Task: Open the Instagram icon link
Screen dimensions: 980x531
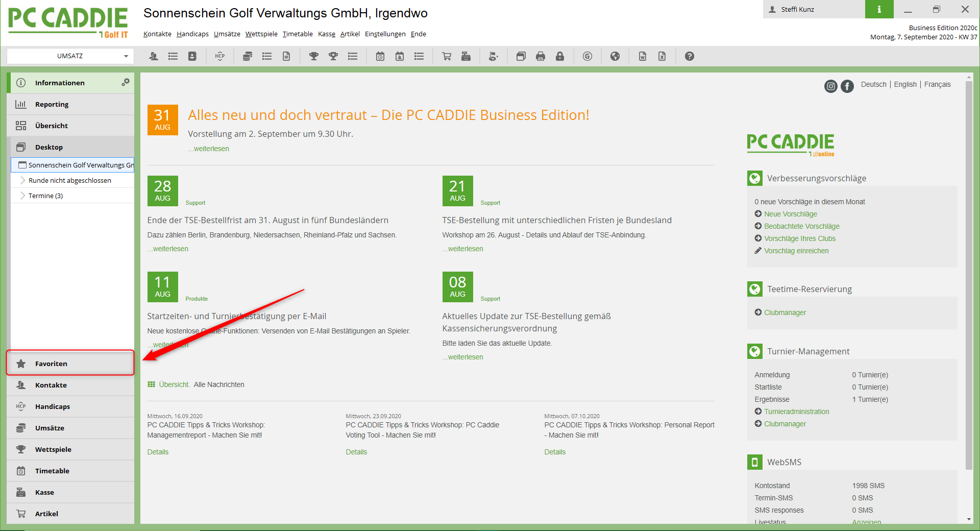Action: pyautogui.click(x=831, y=86)
